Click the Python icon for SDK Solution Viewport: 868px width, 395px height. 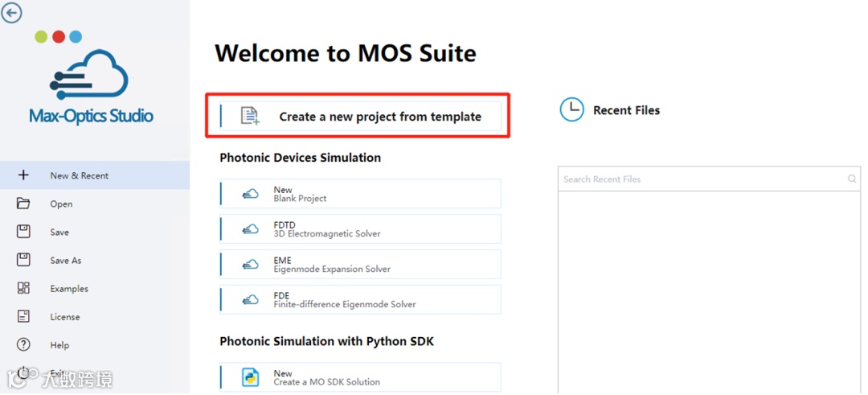[251, 377]
